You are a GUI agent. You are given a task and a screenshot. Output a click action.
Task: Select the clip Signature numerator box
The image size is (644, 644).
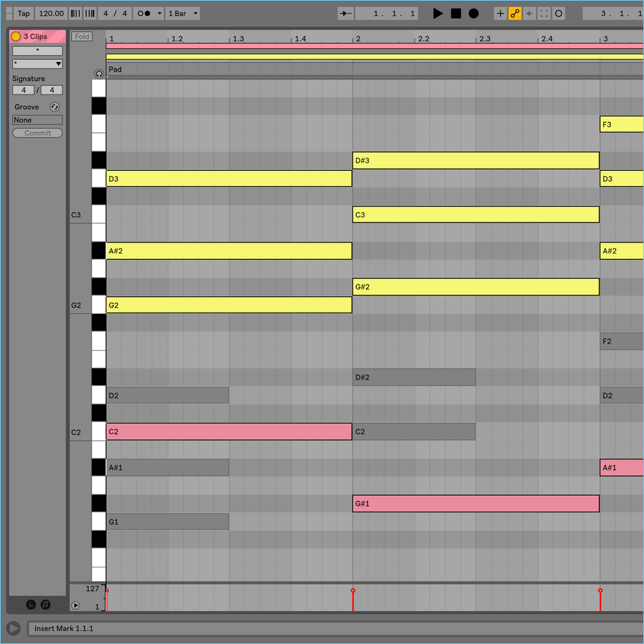click(23, 90)
